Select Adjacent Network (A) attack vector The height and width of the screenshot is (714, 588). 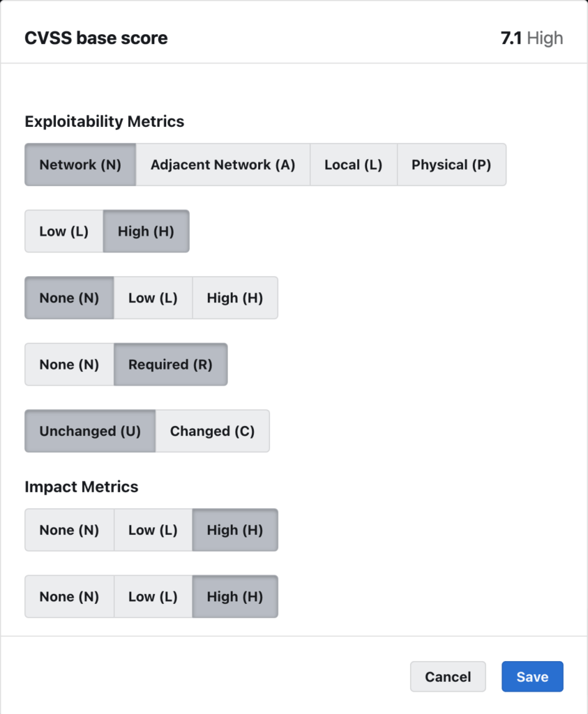click(x=223, y=165)
